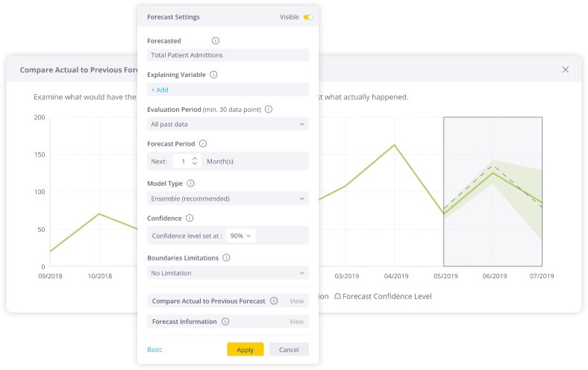Click info icon beside Explaining Variable
This screenshot has width=588, height=370.
[x=213, y=75]
